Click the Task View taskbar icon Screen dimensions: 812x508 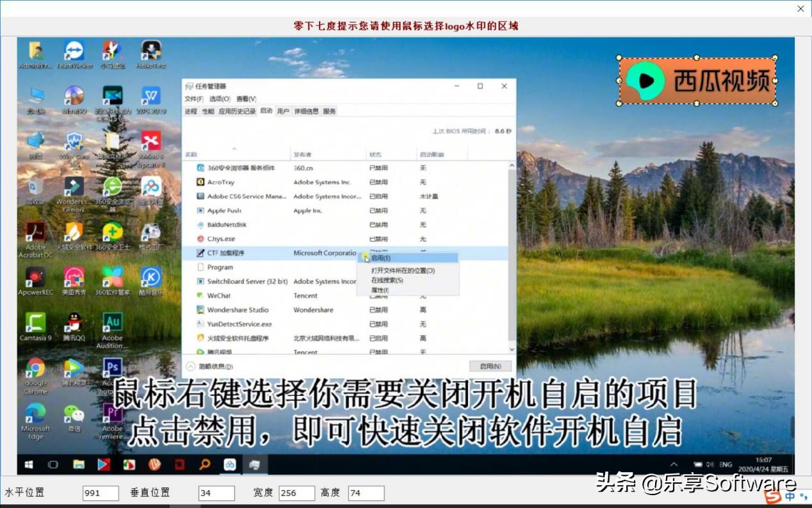53,464
